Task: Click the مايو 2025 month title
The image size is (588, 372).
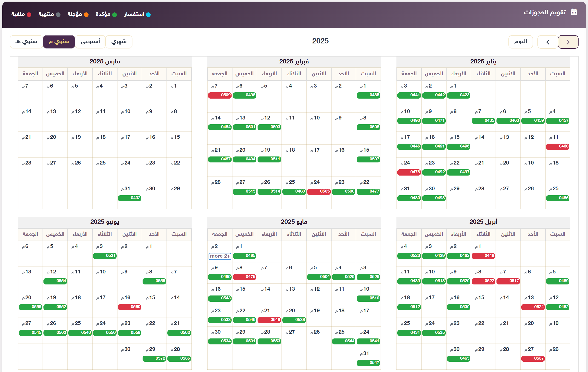Action: pyautogui.click(x=294, y=222)
